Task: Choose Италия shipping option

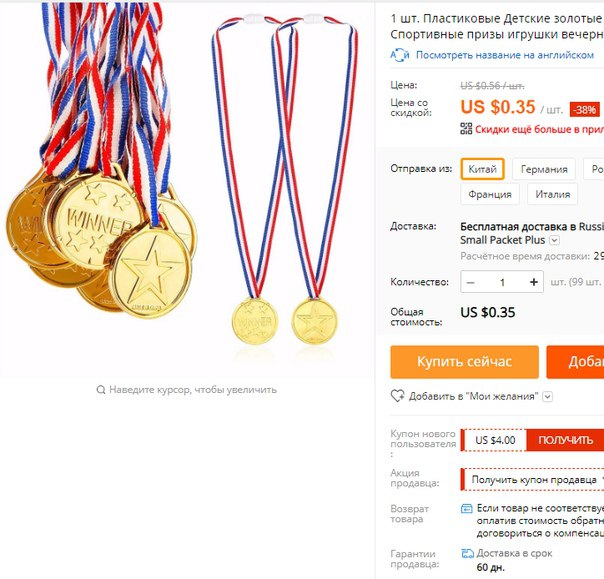Action: (x=553, y=194)
